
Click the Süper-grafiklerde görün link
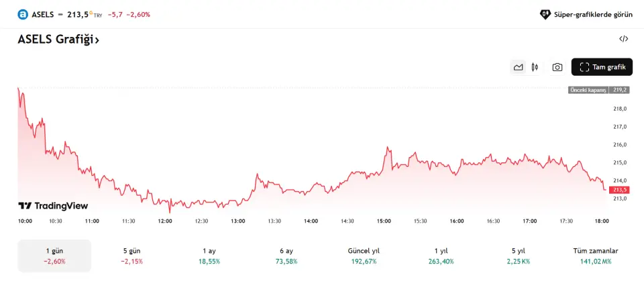(593, 14)
